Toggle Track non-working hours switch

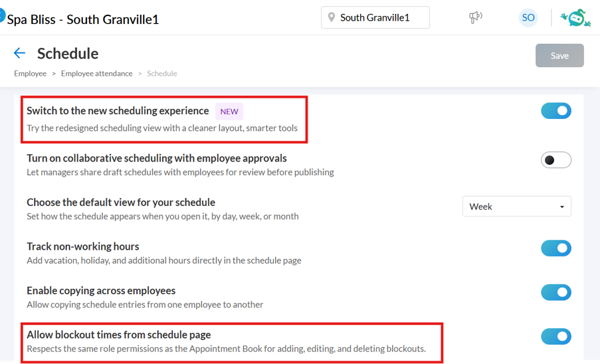coord(556,248)
